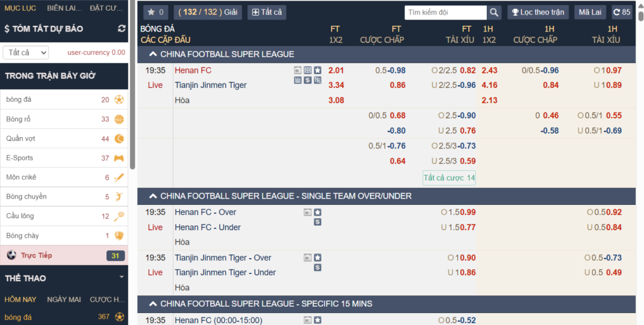Open statistics bar chart icon for Henan FC match
The width and height of the screenshot is (644, 325).
[x=297, y=80]
